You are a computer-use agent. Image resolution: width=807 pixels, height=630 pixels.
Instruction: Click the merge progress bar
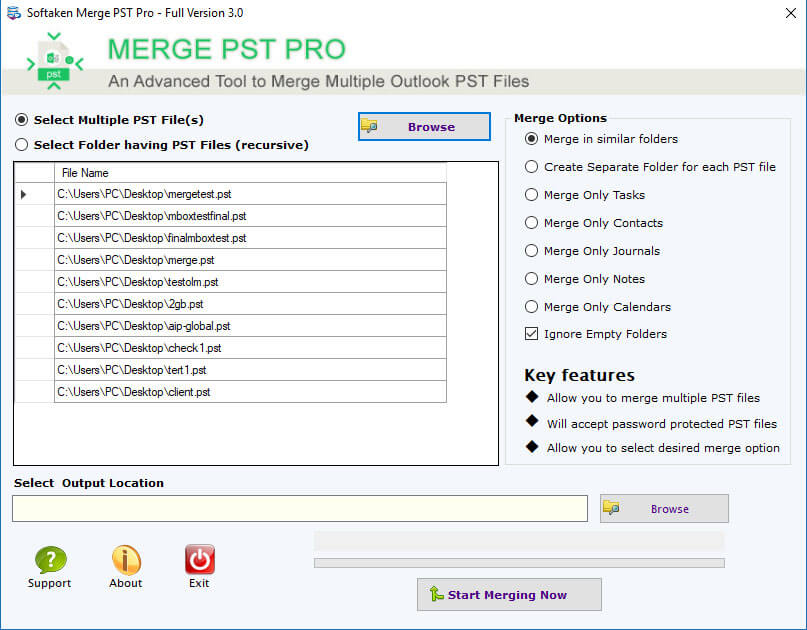point(519,563)
